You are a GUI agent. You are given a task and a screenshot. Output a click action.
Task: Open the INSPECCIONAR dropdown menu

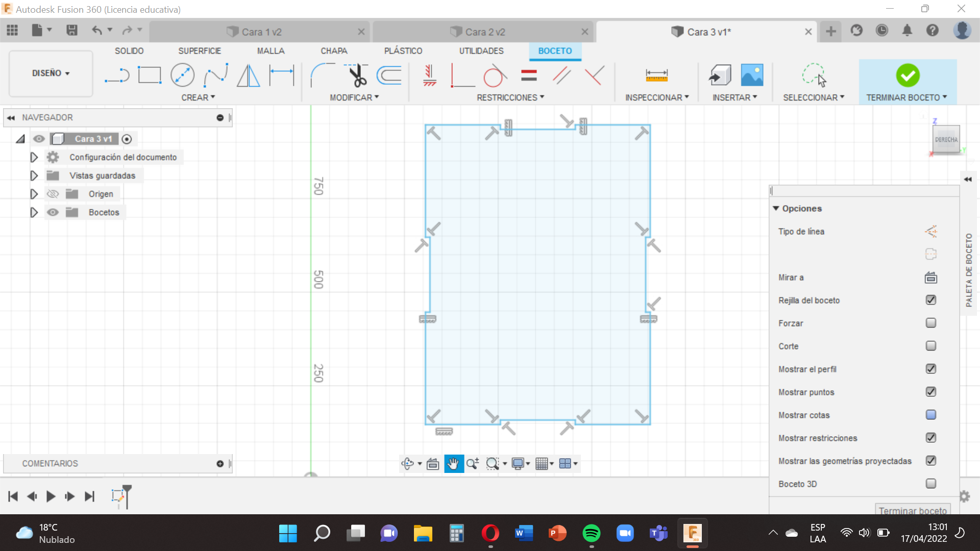click(x=657, y=97)
